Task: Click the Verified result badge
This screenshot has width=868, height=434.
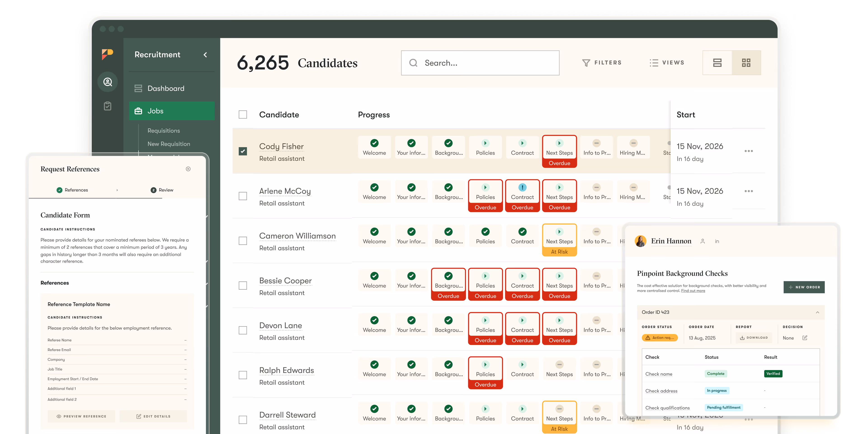Action: tap(773, 374)
